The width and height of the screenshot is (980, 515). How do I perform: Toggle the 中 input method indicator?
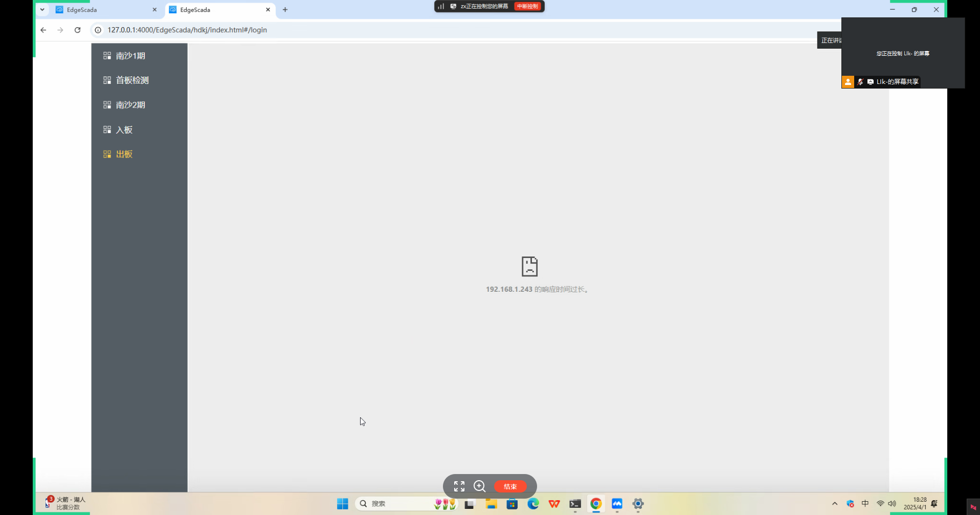[x=865, y=504]
